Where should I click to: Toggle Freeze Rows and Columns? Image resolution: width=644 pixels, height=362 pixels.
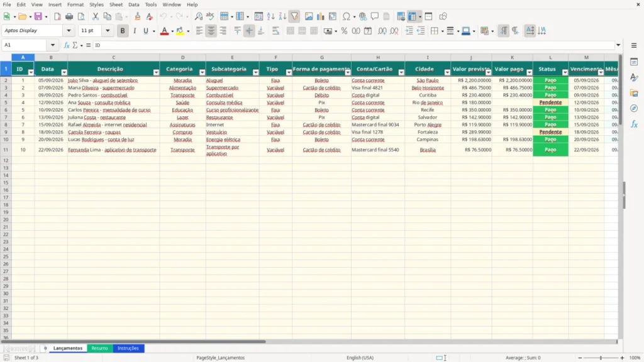(x=412, y=16)
